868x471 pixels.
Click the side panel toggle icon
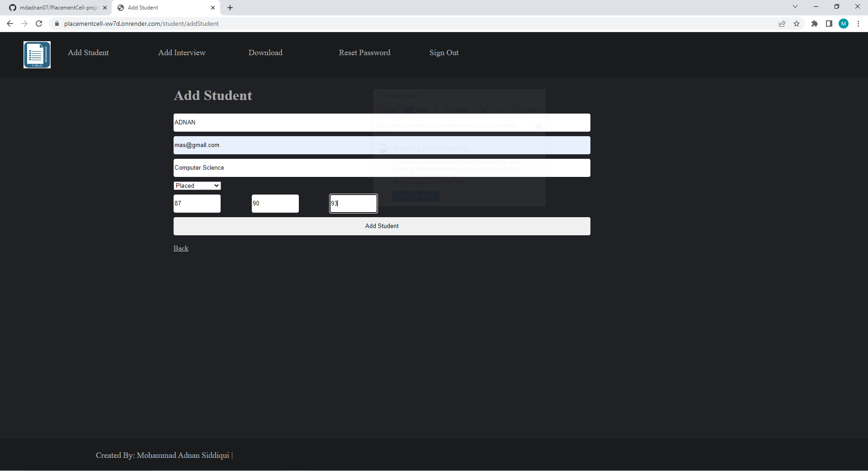coord(829,24)
